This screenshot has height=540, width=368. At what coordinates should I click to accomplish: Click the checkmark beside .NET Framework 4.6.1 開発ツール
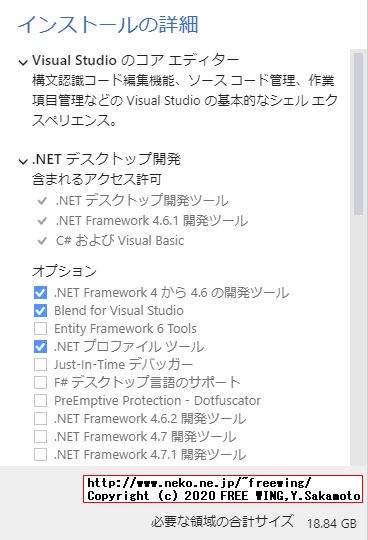[x=42, y=221]
